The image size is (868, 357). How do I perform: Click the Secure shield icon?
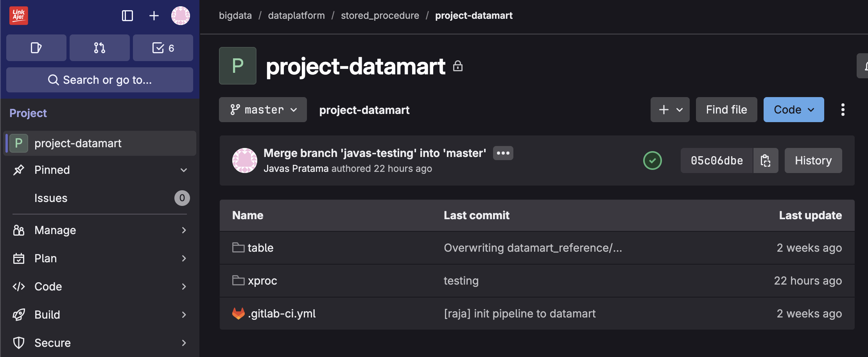(19, 343)
